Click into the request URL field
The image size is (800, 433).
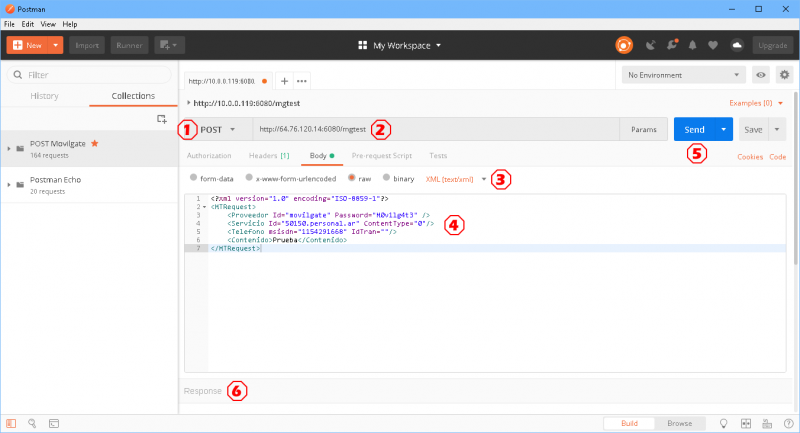[x=436, y=130]
